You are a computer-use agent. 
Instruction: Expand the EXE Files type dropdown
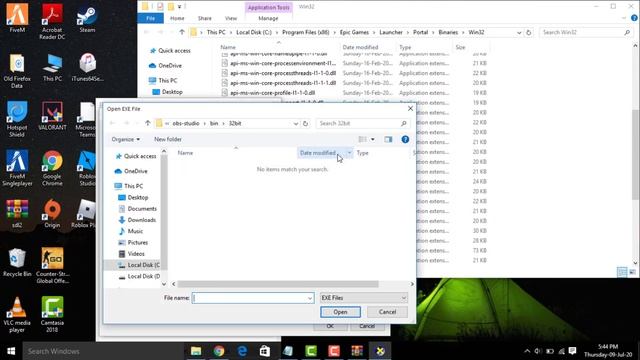tap(404, 298)
